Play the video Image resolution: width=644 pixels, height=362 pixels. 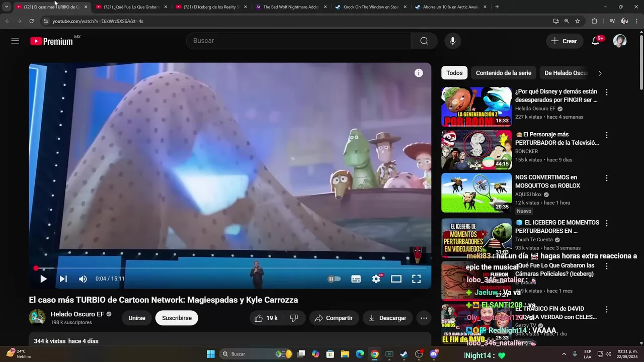click(43, 279)
